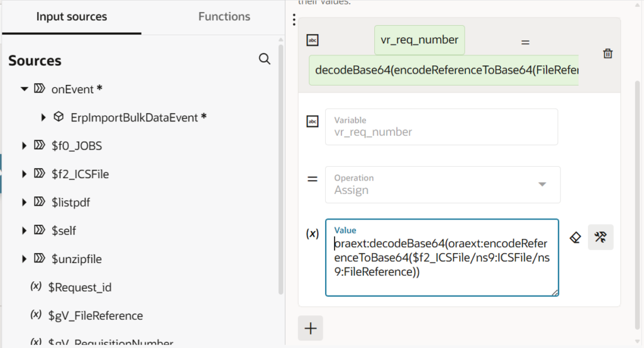Expand the $f2_ICSFile source node
This screenshot has height=348, width=644.
click(x=25, y=174)
